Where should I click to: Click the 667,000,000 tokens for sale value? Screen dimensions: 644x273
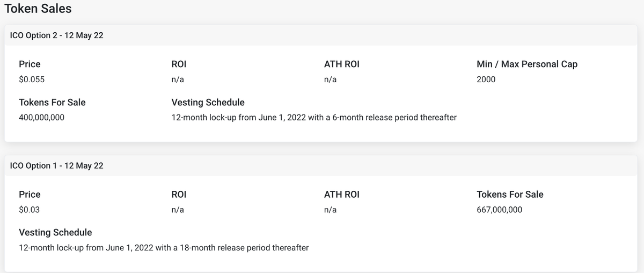[499, 210]
